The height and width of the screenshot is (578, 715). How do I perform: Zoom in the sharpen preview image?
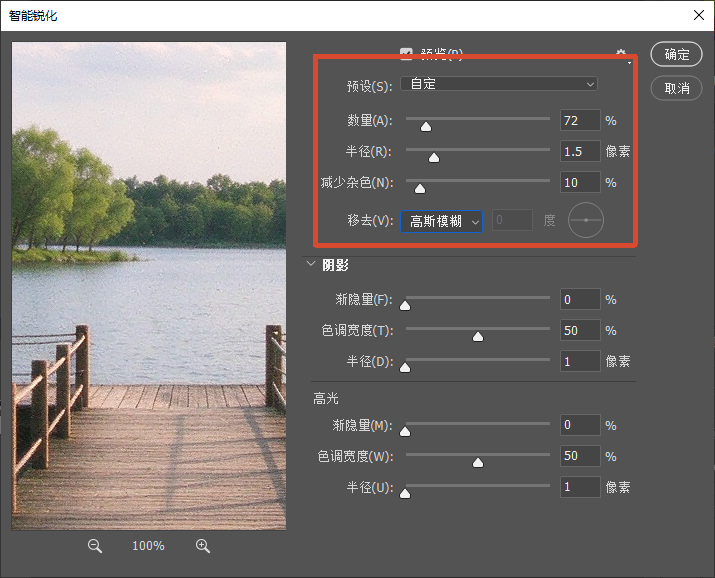(x=202, y=546)
